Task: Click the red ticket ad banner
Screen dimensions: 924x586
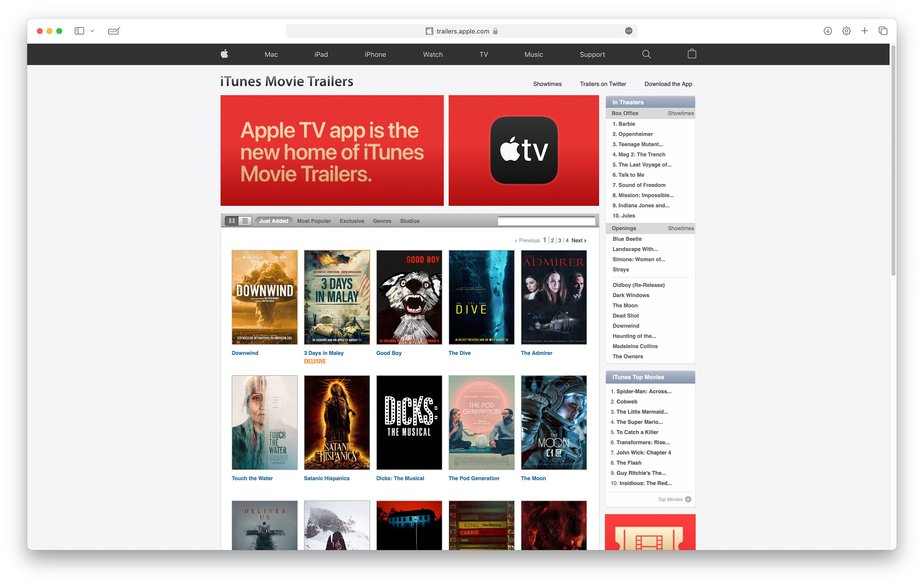Action: click(650, 532)
